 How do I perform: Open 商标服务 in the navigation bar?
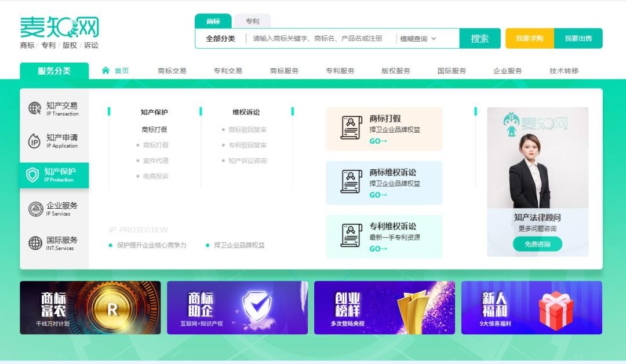[284, 71]
